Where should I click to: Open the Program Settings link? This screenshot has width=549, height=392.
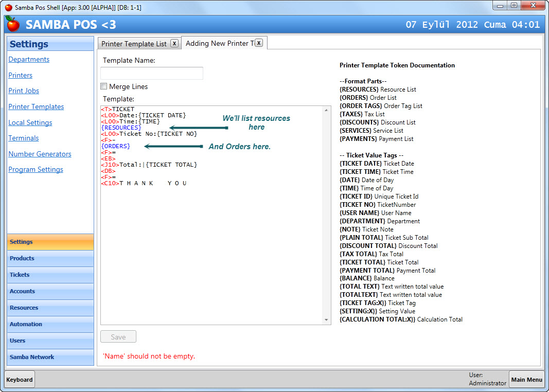tap(36, 169)
